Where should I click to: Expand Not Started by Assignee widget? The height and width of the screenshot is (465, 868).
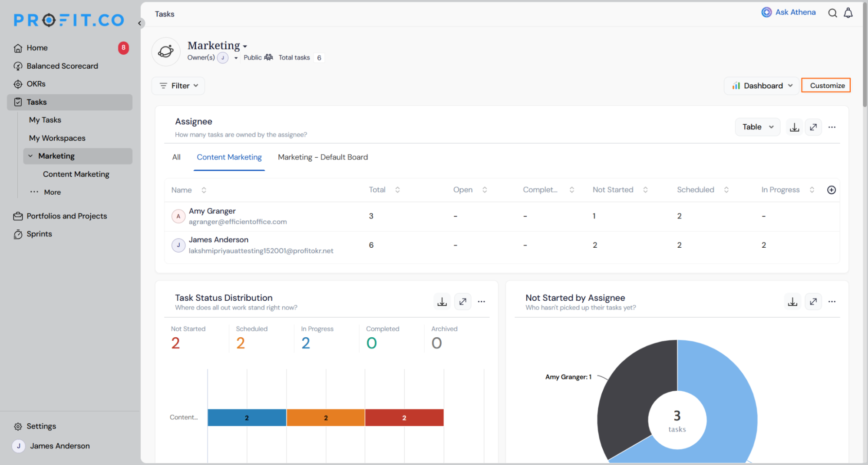click(x=813, y=302)
